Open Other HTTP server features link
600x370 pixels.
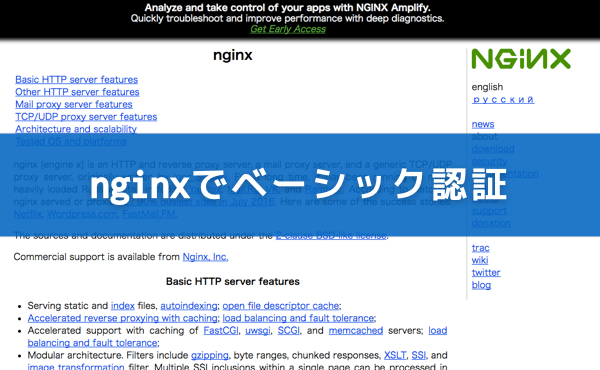77,92
